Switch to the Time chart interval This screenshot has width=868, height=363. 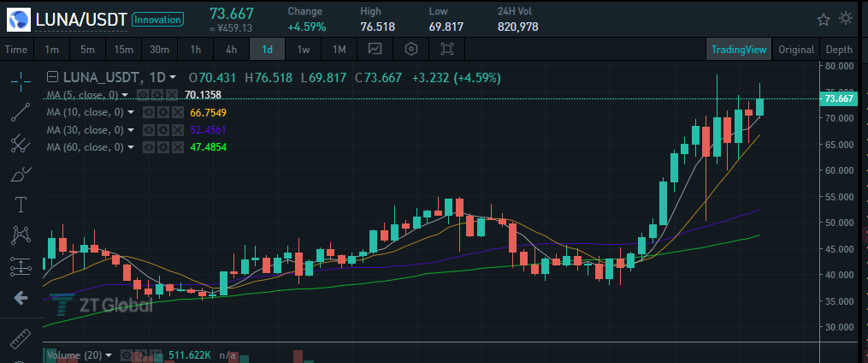[x=16, y=50]
